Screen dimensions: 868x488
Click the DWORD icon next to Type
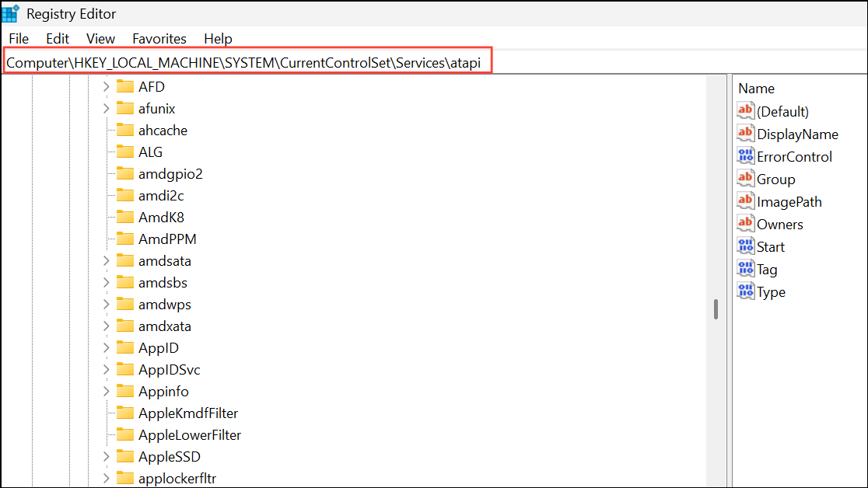[745, 291]
